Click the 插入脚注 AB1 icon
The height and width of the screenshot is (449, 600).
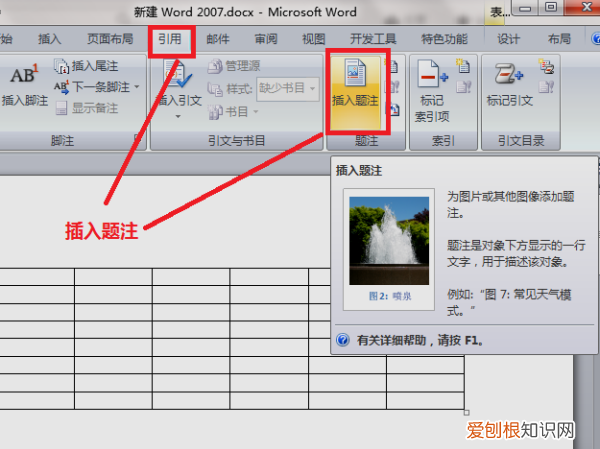pos(24,74)
